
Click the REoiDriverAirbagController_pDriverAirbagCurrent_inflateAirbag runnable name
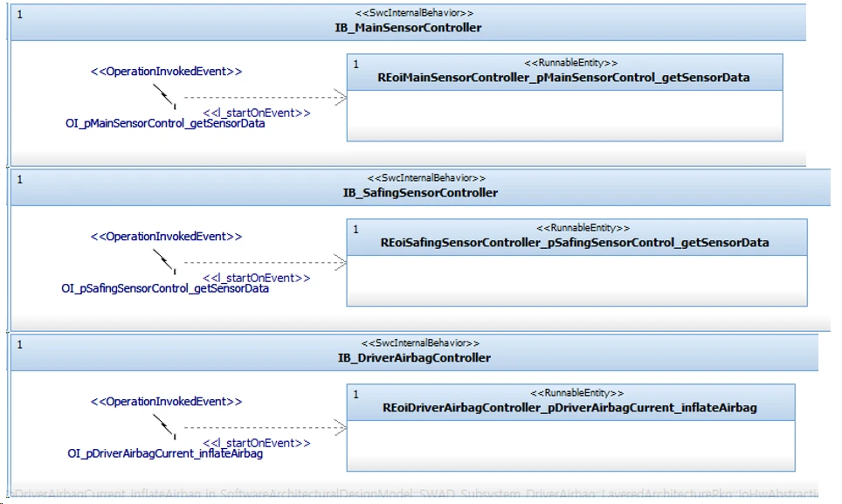pos(569,408)
